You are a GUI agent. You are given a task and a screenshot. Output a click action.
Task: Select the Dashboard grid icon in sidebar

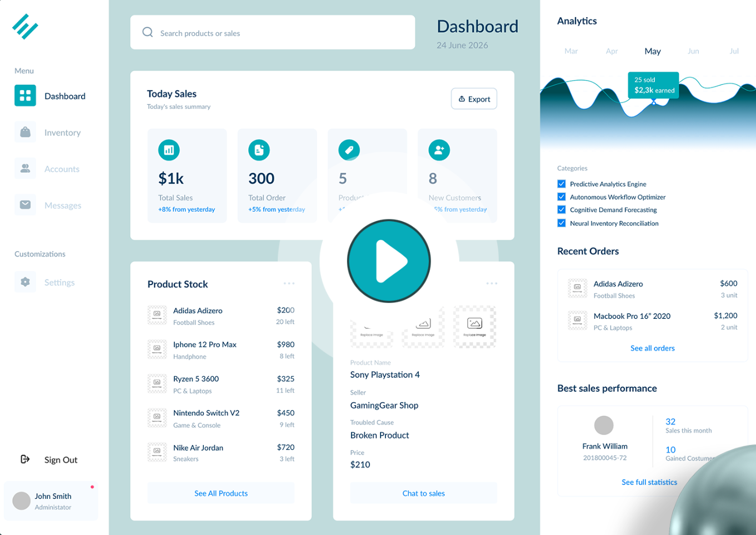click(24, 96)
